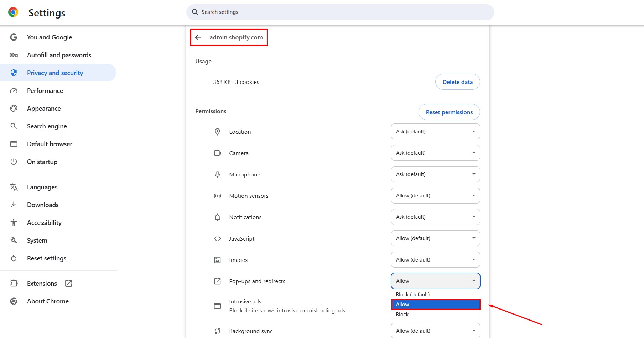Open the JavaScript permission dropdown

[435, 238]
